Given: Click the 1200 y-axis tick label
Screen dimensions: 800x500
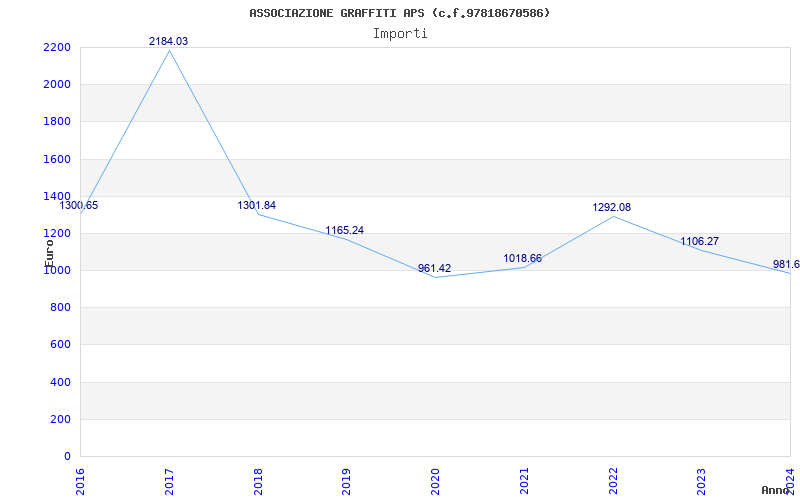Looking at the screenshot, I should coord(57,234).
